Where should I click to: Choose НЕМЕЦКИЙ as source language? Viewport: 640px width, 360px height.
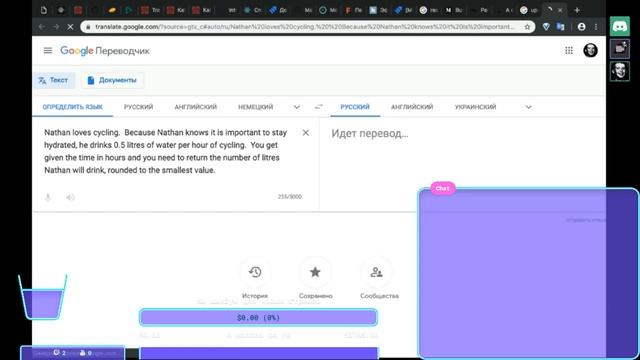point(256,107)
